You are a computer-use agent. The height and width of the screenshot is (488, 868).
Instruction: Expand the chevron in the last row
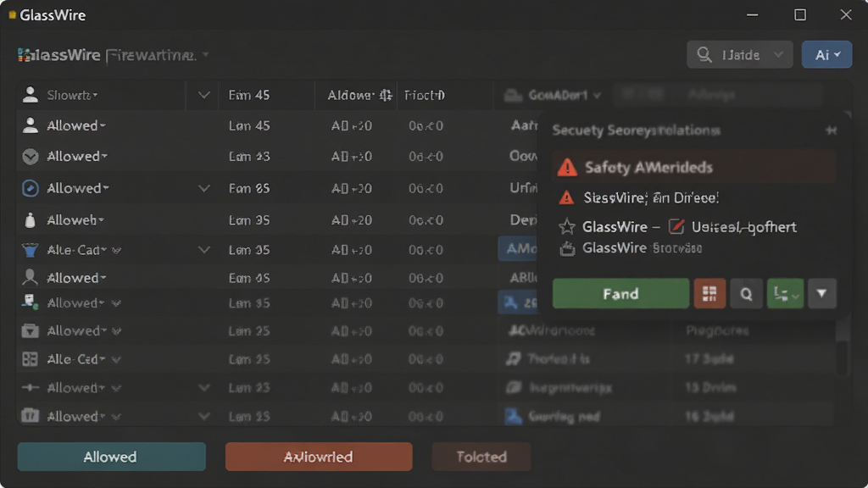tap(204, 415)
